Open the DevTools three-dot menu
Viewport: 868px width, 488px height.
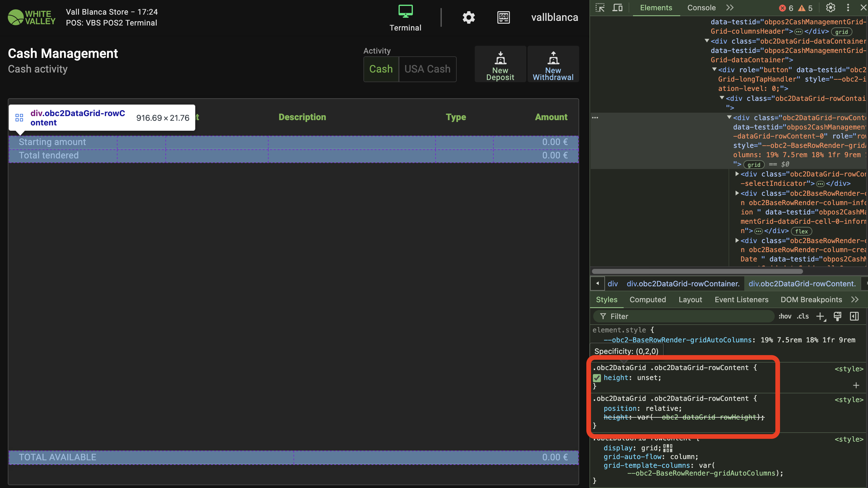tap(848, 8)
